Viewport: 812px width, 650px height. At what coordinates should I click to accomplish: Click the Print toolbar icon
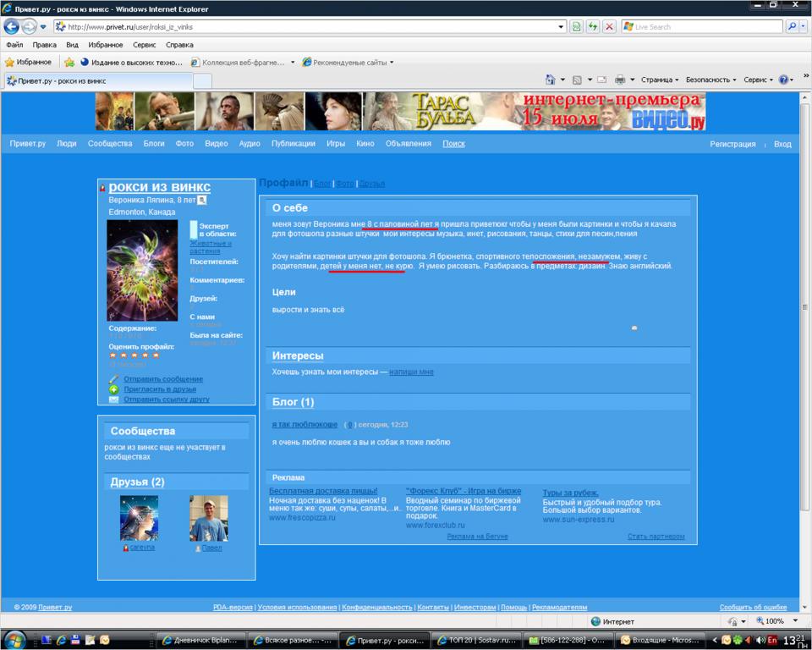click(620, 80)
